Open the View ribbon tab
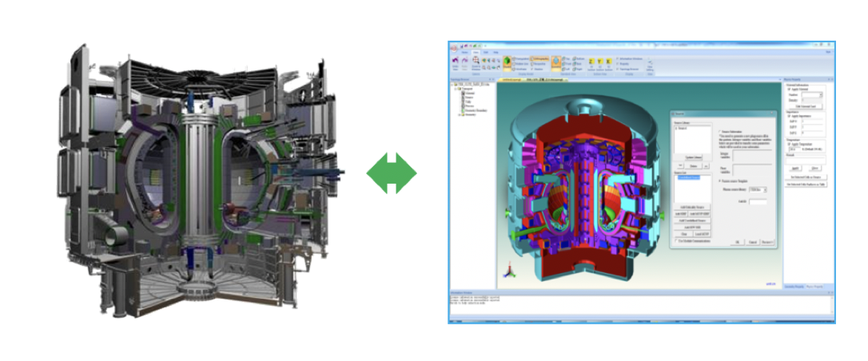The image size is (868, 361). click(x=476, y=52)
